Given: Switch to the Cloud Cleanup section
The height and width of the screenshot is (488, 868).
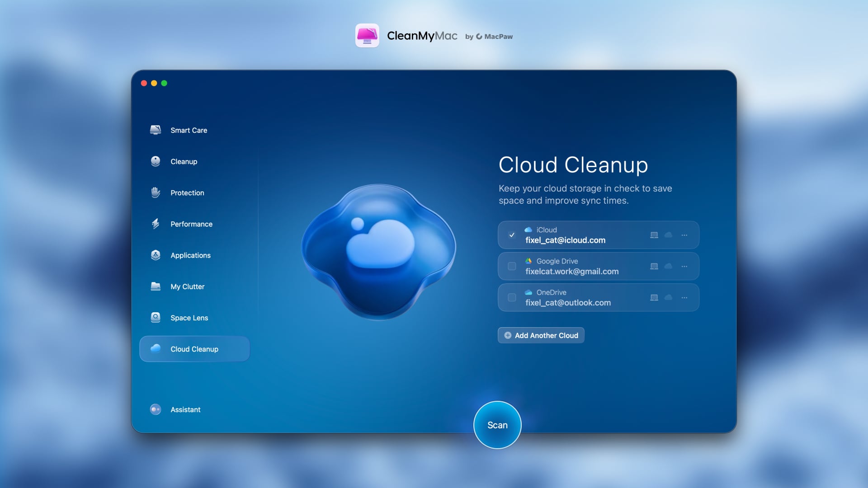Looking at the screenshot, I should (x=194, y=349).
